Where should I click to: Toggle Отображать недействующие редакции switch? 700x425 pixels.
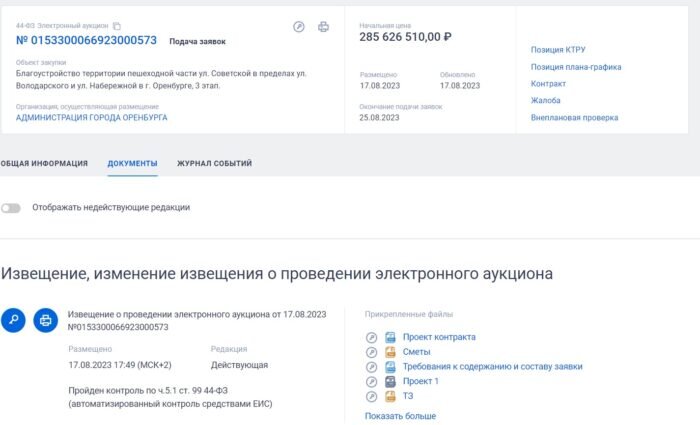click(11, 208)
